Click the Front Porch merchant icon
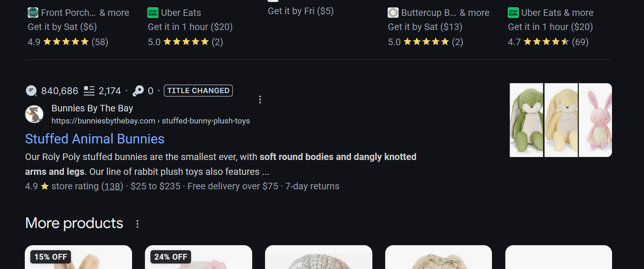 coord(32,12)
